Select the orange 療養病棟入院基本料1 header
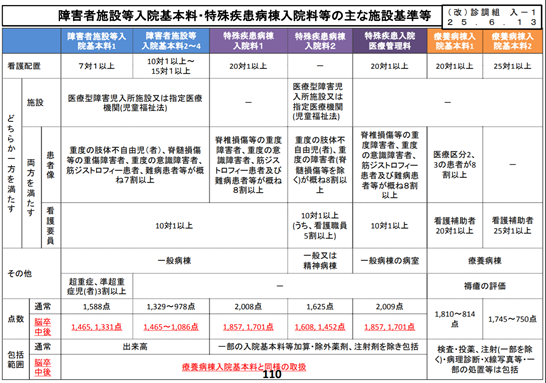The width and height of the screenshot is (546, 383). tap(455, 41)
